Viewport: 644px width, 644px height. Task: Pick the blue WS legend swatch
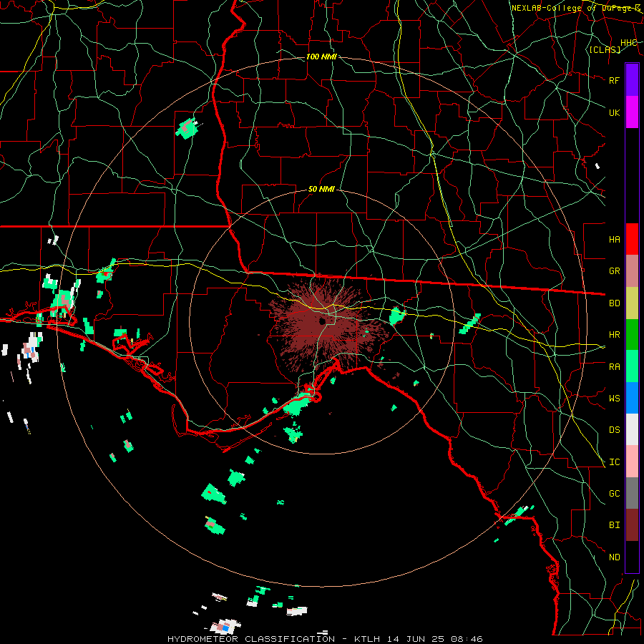click(x=632, y=398)
